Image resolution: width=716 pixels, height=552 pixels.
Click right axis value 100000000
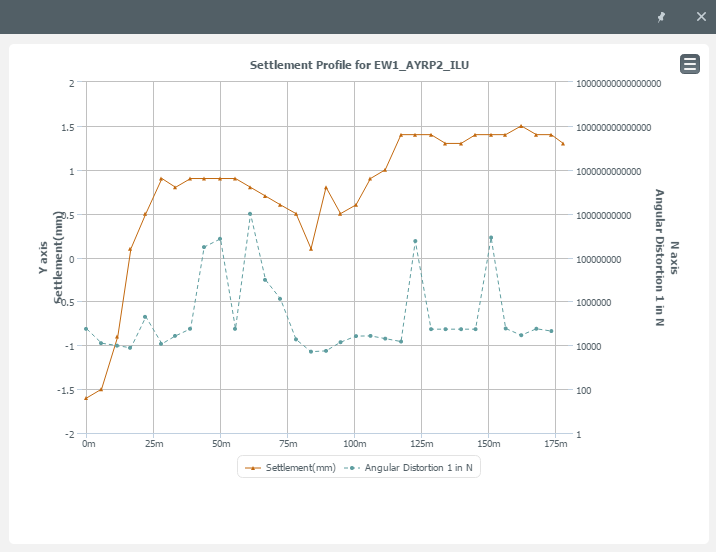599,259
